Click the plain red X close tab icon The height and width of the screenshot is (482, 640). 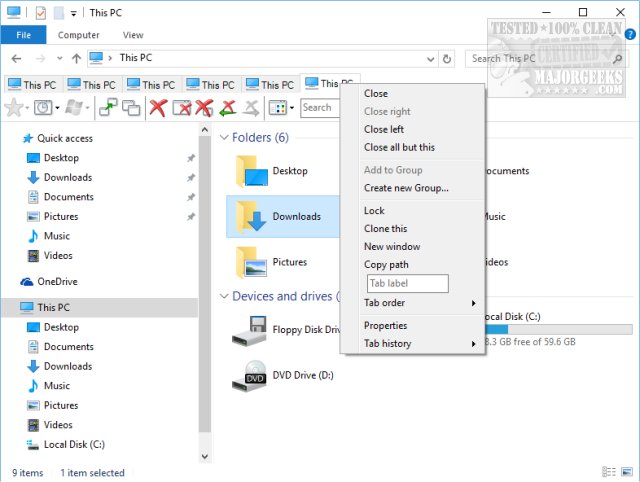158,108
